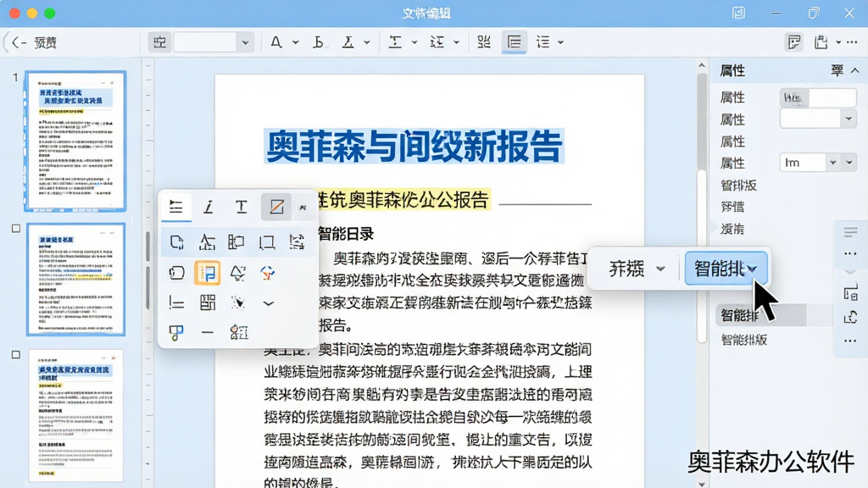Select the T text tab in floating palette

coord(242,207)
